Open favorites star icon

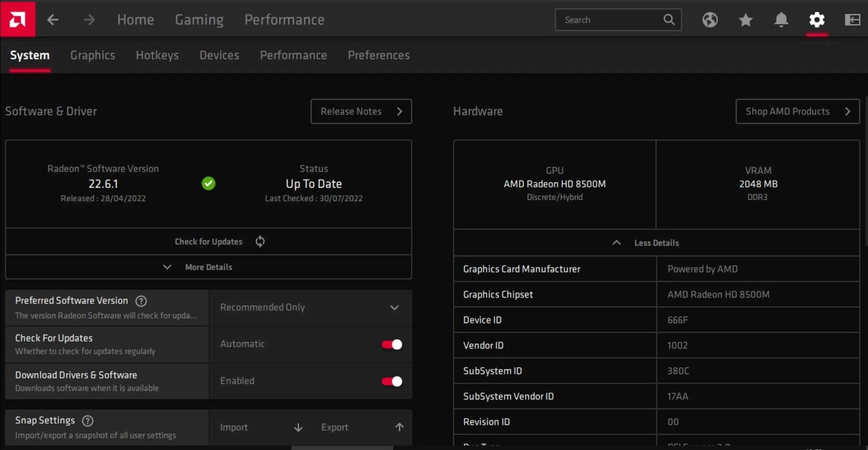[745, 20]
